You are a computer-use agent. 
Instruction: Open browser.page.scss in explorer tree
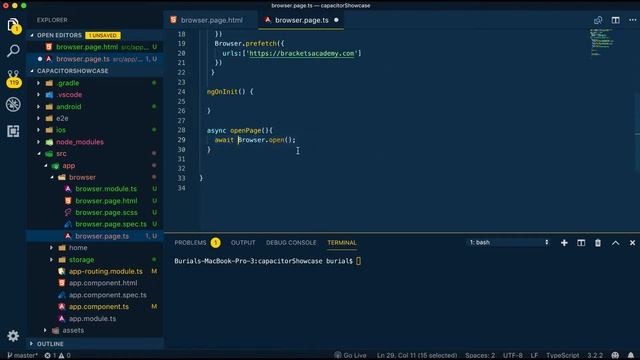point(106,213)
